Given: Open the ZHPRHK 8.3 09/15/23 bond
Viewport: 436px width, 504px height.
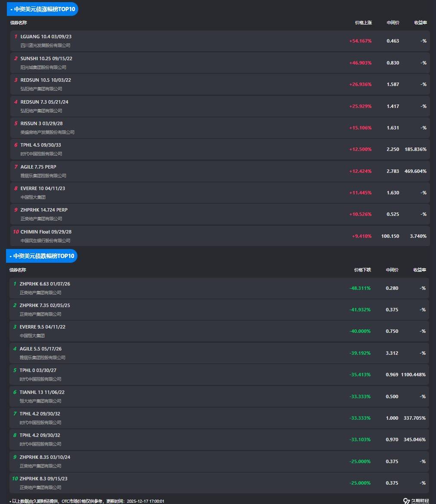Looking at the screenshot, I should pyautogui.click(x=43, y=479).
